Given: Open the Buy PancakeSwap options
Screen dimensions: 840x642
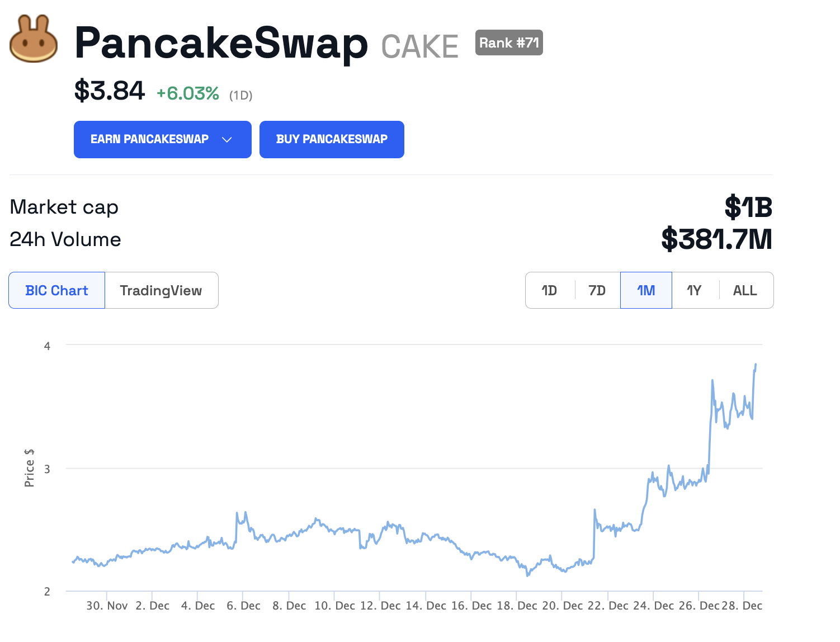Looking at the screenshot, I should (x=332, y=139).
